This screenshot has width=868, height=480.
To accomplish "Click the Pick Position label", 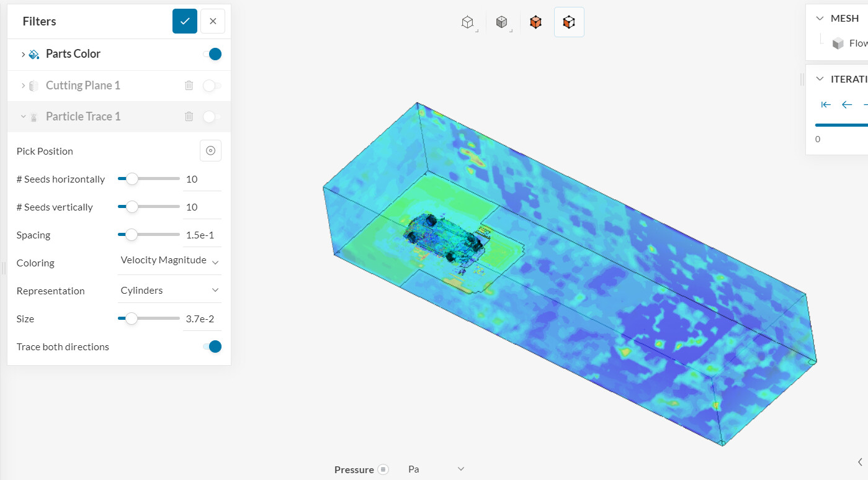I will 45,151.
